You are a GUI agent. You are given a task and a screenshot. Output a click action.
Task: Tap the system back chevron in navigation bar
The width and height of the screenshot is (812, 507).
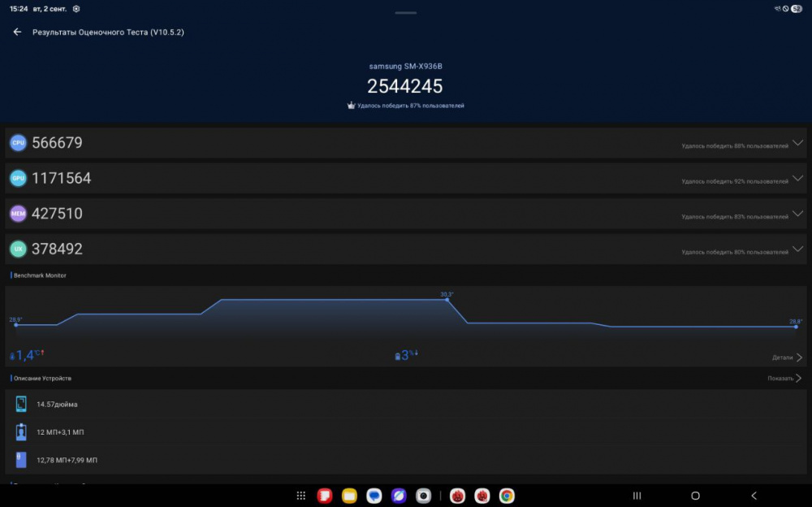coord(754,496)
